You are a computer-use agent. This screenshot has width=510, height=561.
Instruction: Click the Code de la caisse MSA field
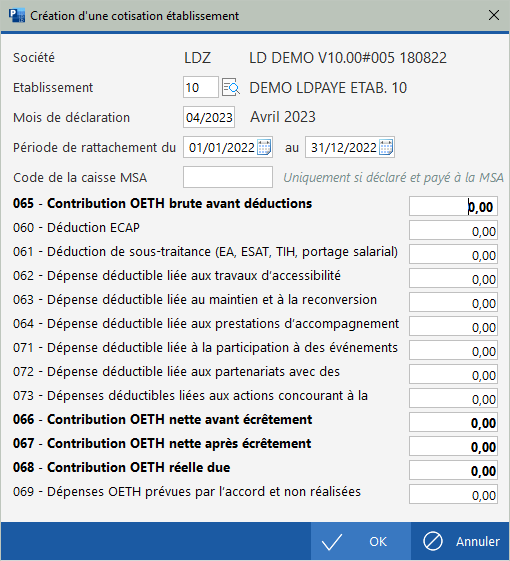(x=228, y=177)
